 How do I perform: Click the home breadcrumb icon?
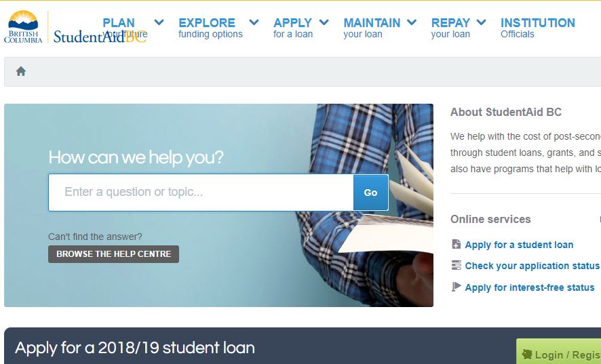[x=21, y=71]
